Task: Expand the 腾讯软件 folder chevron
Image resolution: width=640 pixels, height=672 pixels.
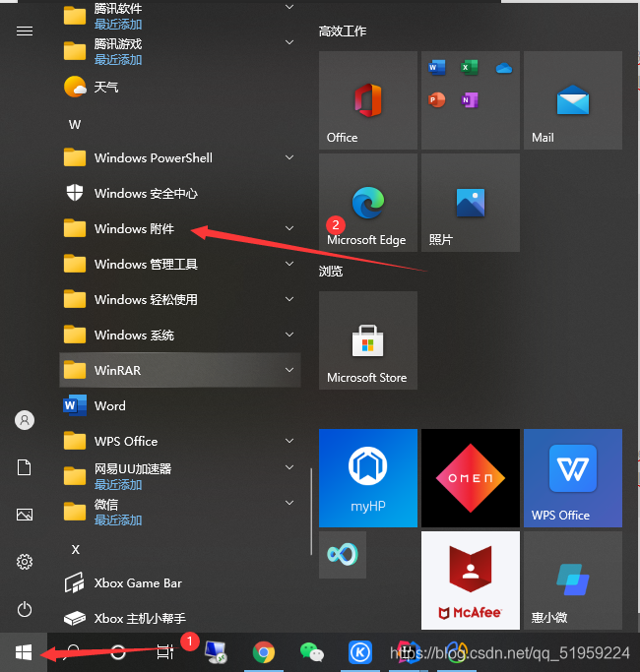Action: (290, 7)
